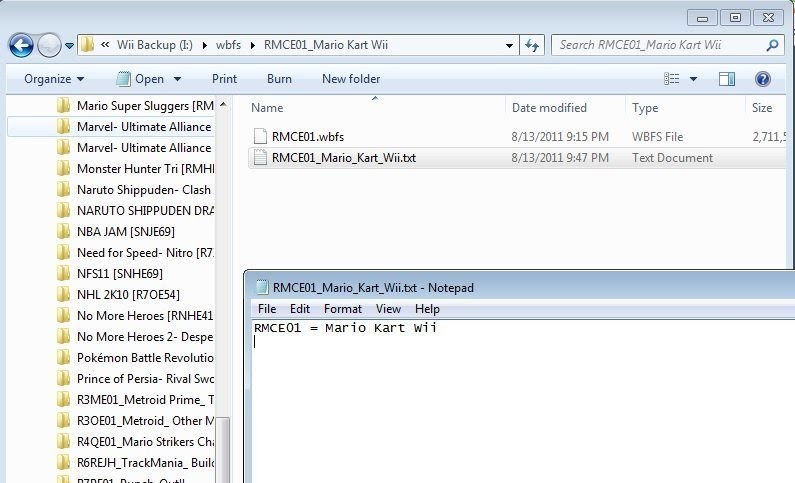Click Print in the toolbar

[x=224, y=79]
